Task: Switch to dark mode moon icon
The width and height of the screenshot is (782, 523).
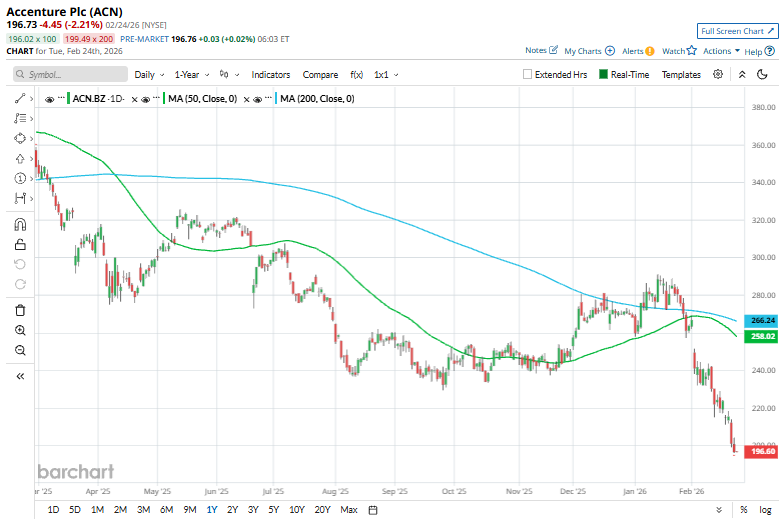Action: tap(762, 74)
